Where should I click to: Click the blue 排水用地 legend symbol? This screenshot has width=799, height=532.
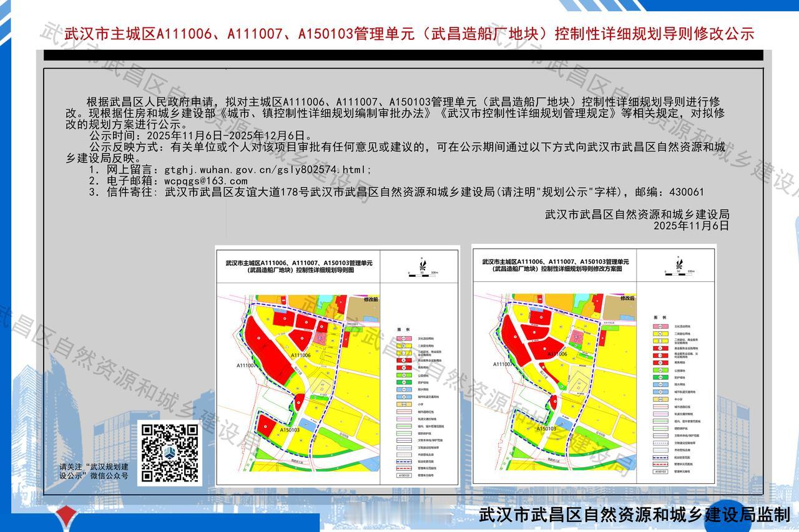(403, 389)
